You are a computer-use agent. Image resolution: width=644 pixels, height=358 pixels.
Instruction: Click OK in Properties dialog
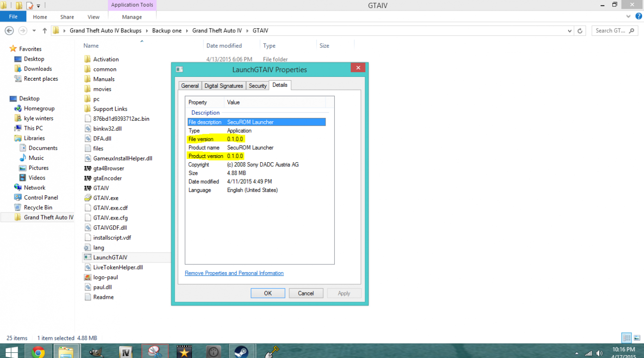click(268, 293)
